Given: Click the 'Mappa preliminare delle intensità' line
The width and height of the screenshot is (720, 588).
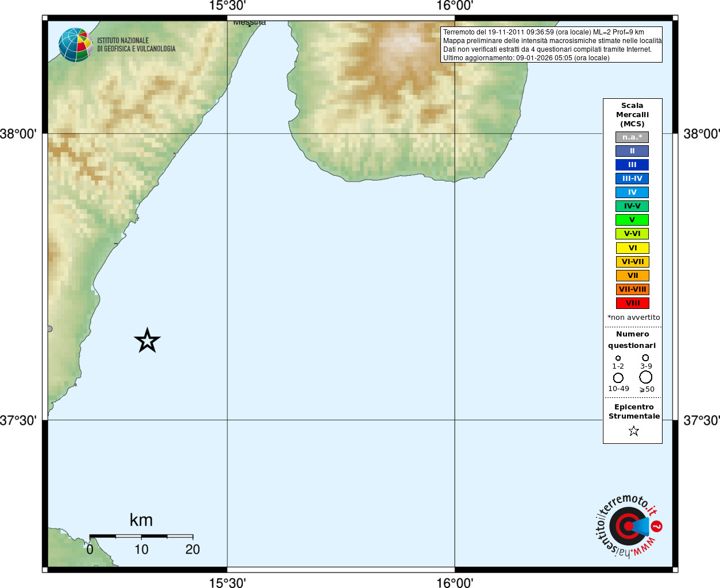Looking at the screenshot, I should [x=552, y=41].
